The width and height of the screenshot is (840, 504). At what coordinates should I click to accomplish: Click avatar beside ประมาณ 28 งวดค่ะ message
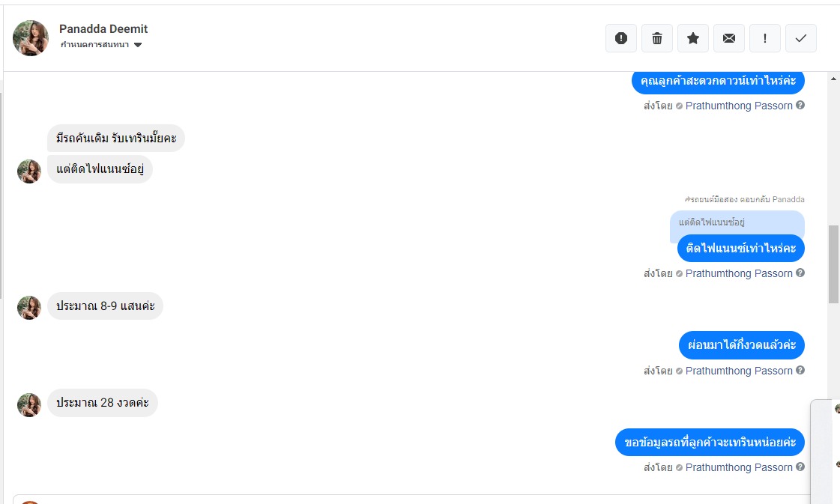tap(29, 405)
